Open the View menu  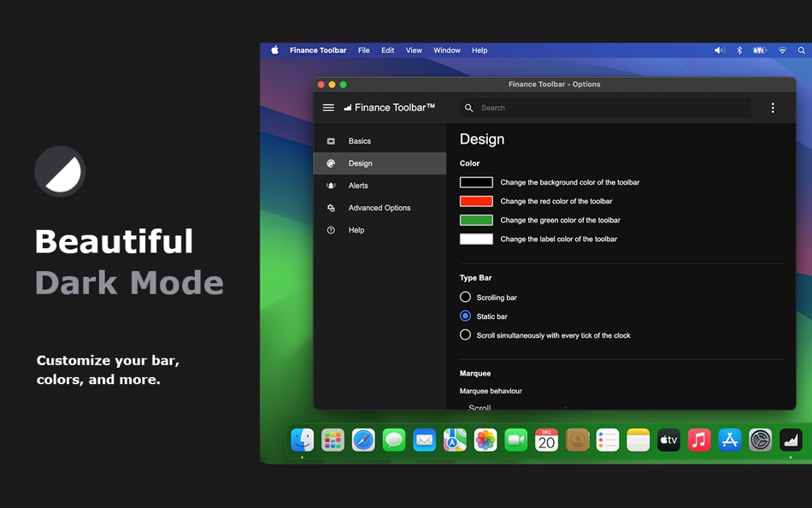(414, 50)
